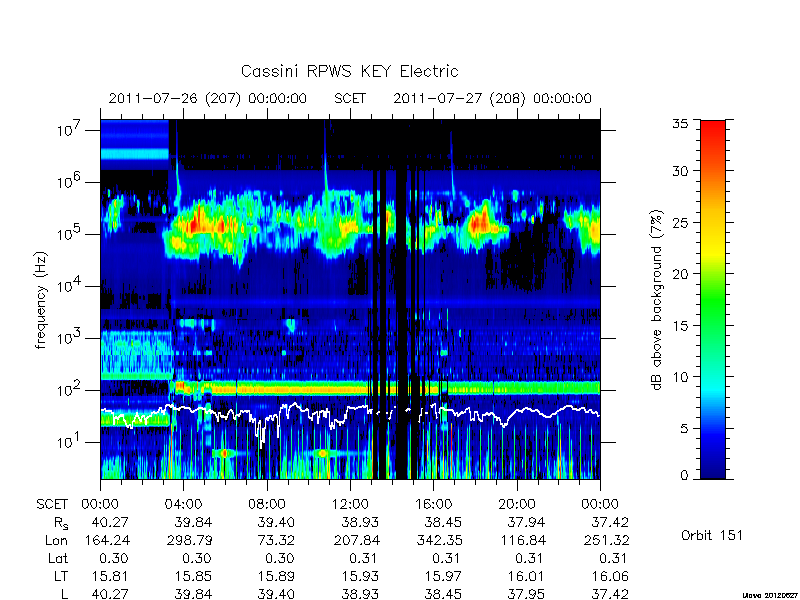Click the "SCET" row label below the plot
Screen dimensions: 800x600
click(x=52, y=504)
